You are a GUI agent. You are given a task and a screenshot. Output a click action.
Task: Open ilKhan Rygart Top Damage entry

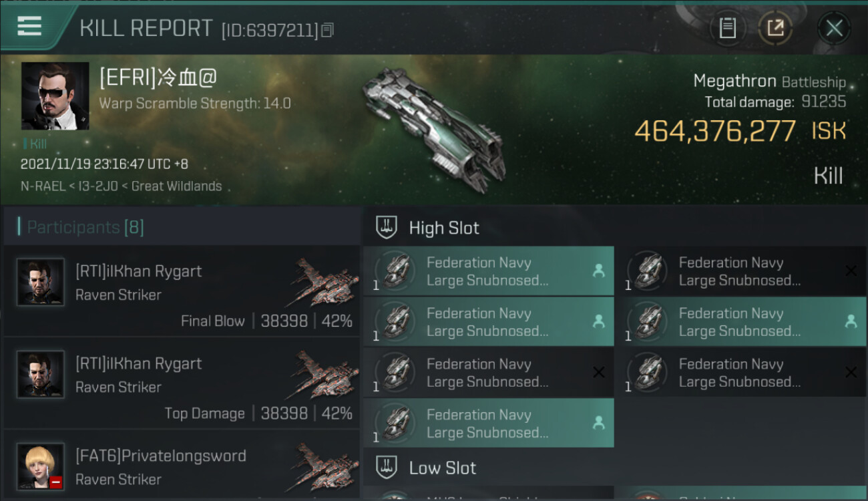point(181,383)
